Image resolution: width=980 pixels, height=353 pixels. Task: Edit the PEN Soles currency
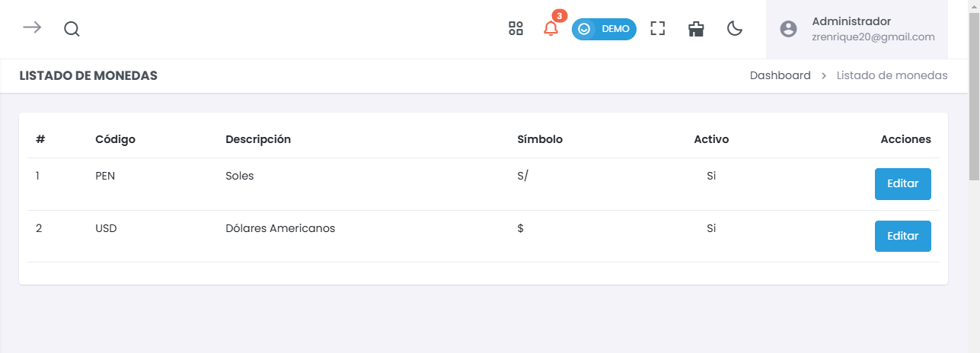902,184
